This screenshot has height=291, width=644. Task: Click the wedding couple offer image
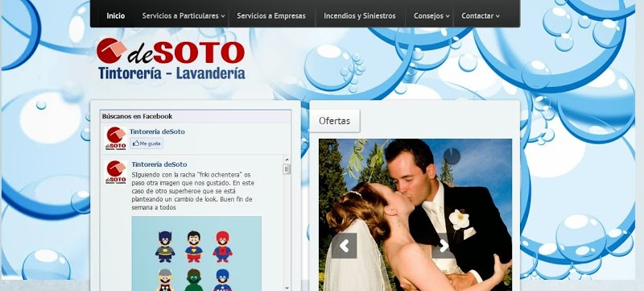415,214
